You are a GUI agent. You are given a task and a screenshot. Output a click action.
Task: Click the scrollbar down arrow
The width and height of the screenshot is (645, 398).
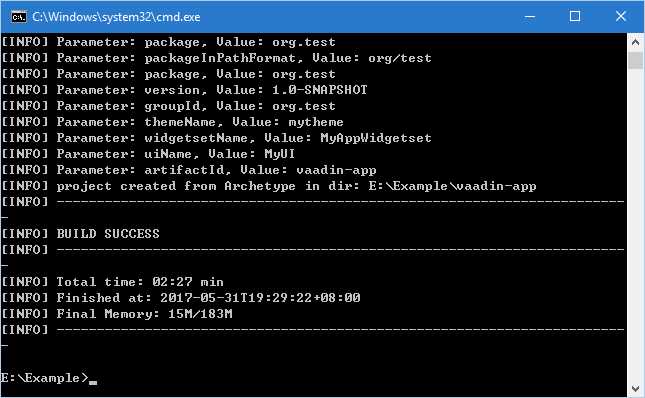coord(636,389)
